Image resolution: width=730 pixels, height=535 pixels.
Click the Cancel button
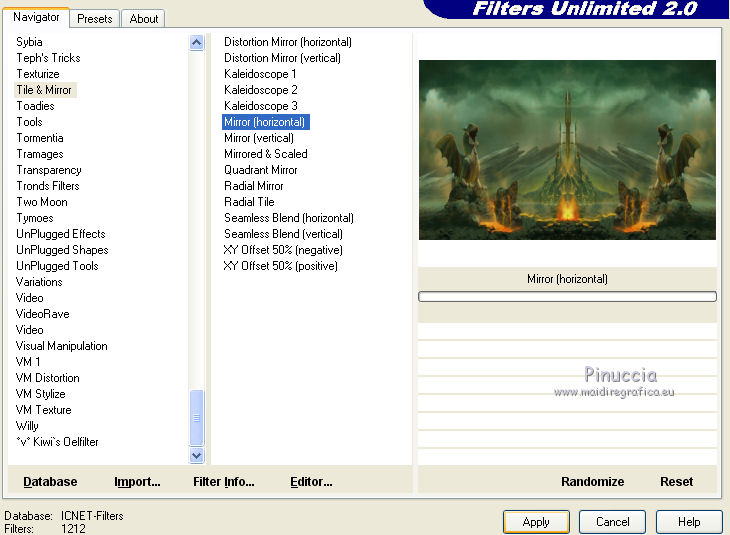pyautogui.click(x=612, y=521)
